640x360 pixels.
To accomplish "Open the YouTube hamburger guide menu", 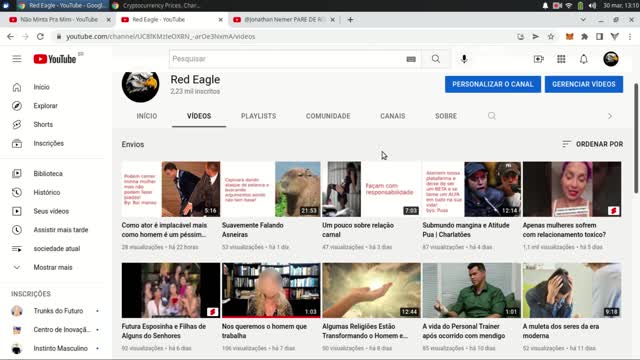I will click(x=17, y=59).
